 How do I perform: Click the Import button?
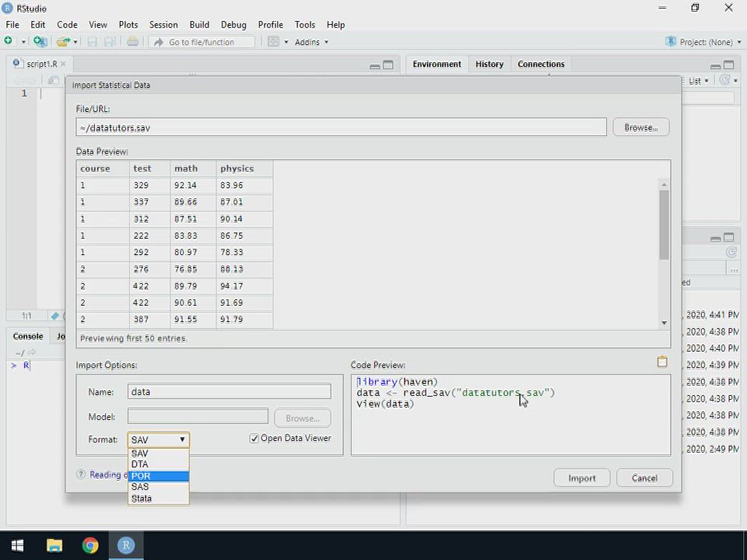click(581, 478)
